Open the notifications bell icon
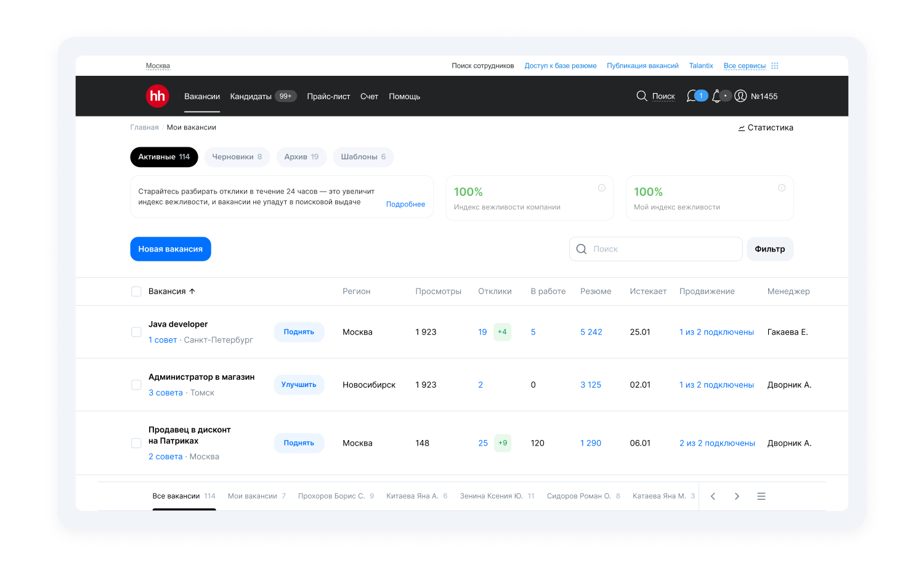 point(716,96)
